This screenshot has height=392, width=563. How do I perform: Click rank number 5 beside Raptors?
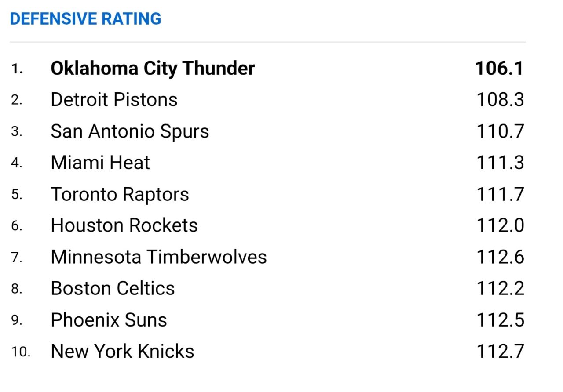17,195
